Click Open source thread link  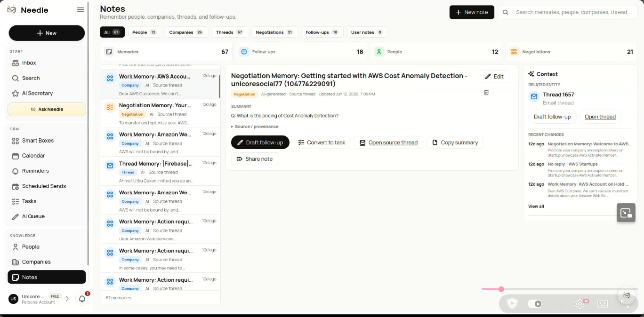click(x=388, y=143)
